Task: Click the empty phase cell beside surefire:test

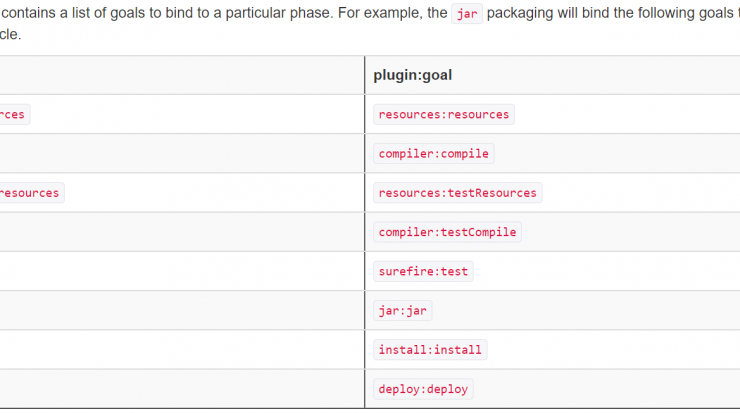Action: tap(182, 271)
